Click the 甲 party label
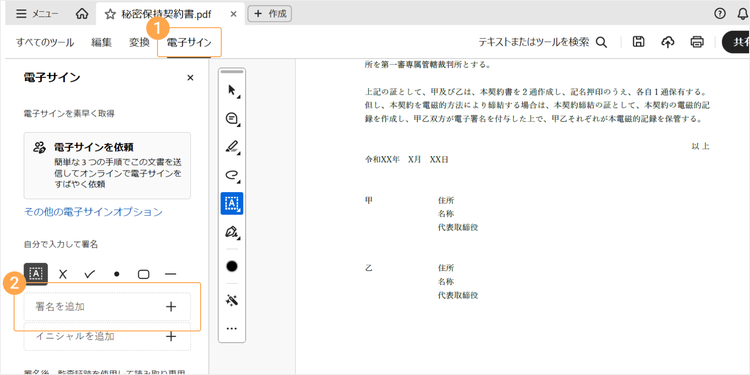750x375 pixels. 369,200
